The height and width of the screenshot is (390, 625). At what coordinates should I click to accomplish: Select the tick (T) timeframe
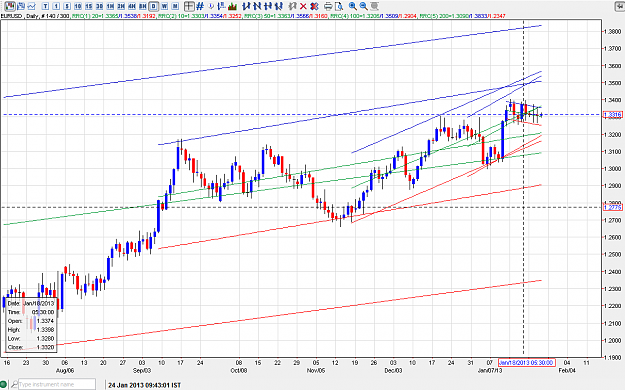click(x=45, y=6)
